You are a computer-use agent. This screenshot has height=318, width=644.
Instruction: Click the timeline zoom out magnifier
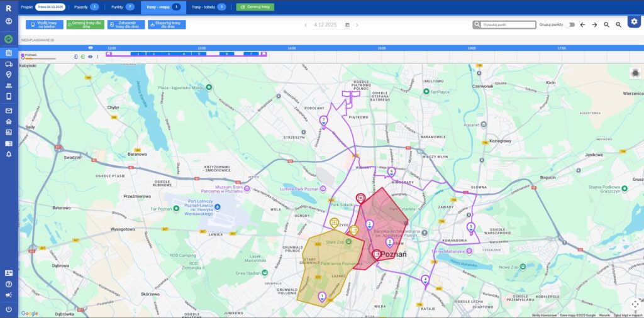(606, 25)
